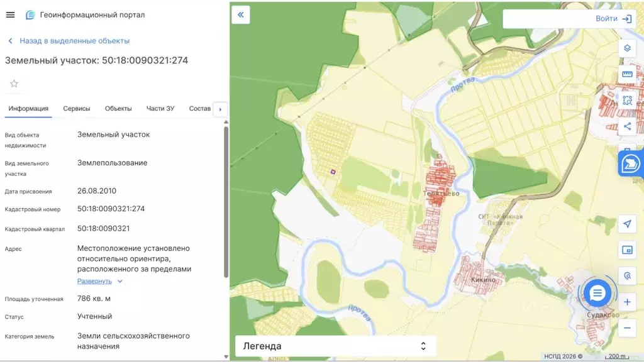Activate the area selection tool
The height and width of the screenshot is (362, 644).
[x=627, y=100]
